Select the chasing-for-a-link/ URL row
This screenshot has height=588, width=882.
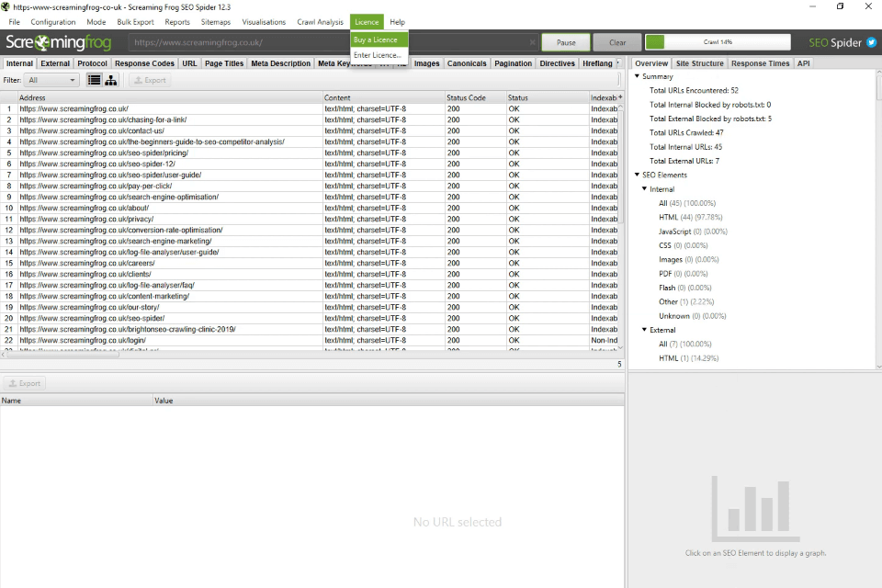click(x=310, y=119)
